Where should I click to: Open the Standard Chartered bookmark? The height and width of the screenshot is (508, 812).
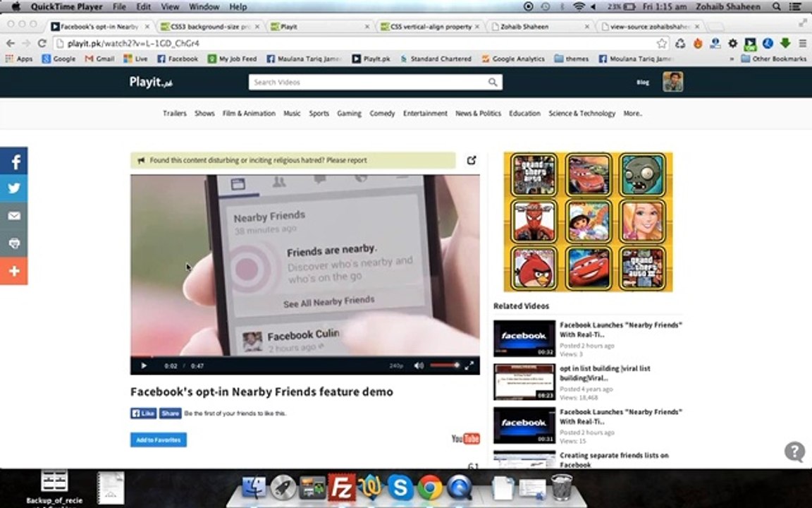coord(436,59)
